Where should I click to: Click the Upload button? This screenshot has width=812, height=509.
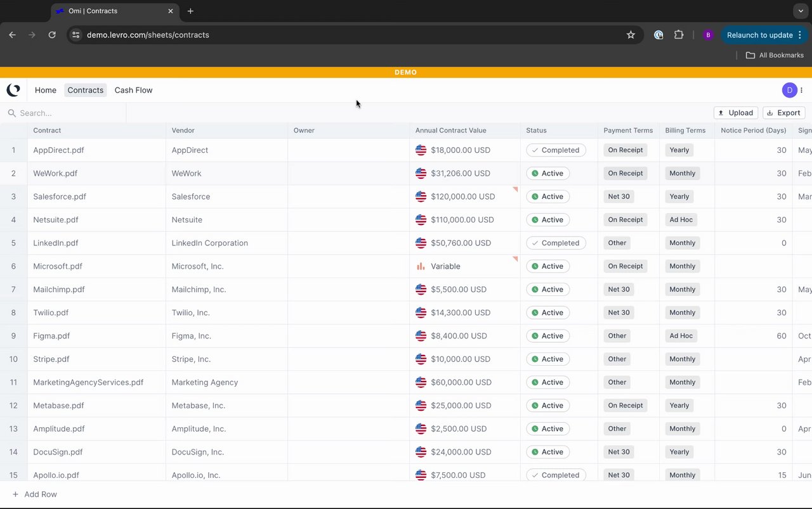tap(736, 113)
